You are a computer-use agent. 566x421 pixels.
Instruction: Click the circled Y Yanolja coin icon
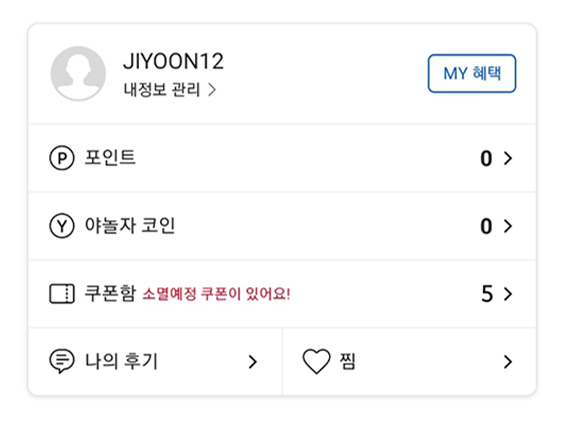pyautogui.click(x=62, y=226)
